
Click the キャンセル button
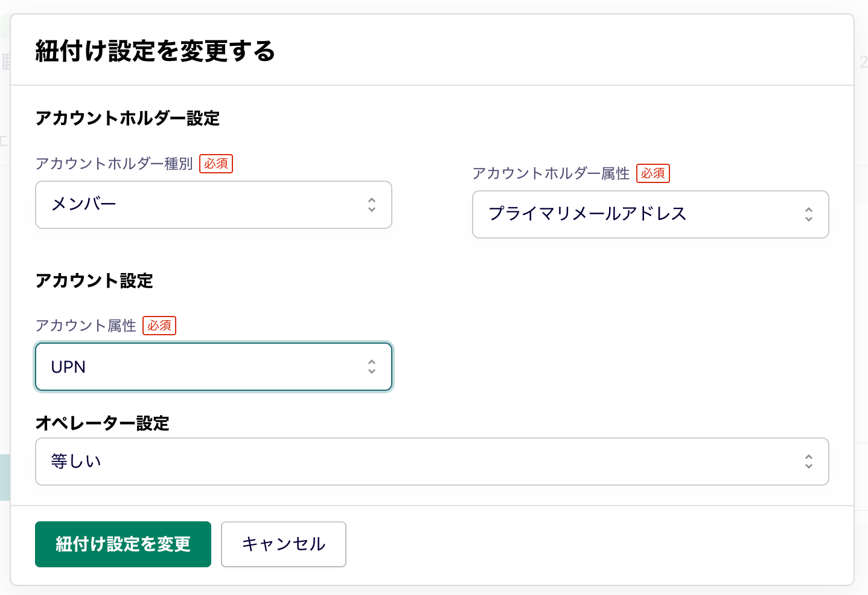284,544
